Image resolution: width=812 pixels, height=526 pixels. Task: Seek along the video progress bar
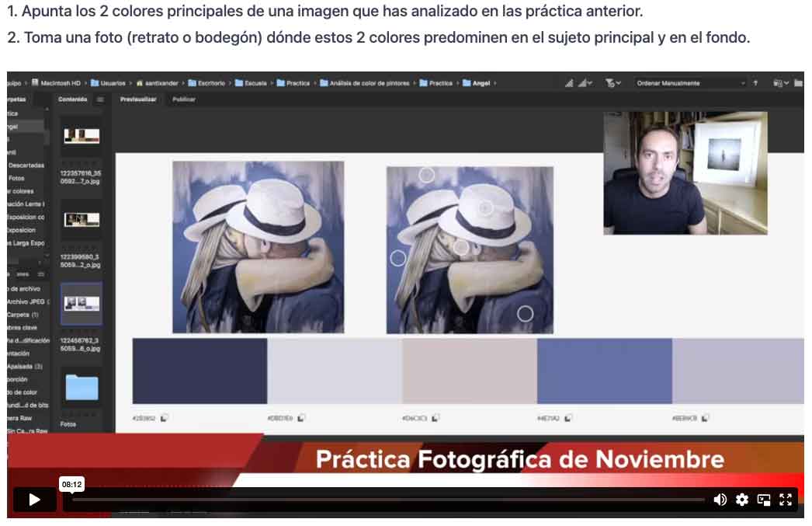(x=388, y=500)
